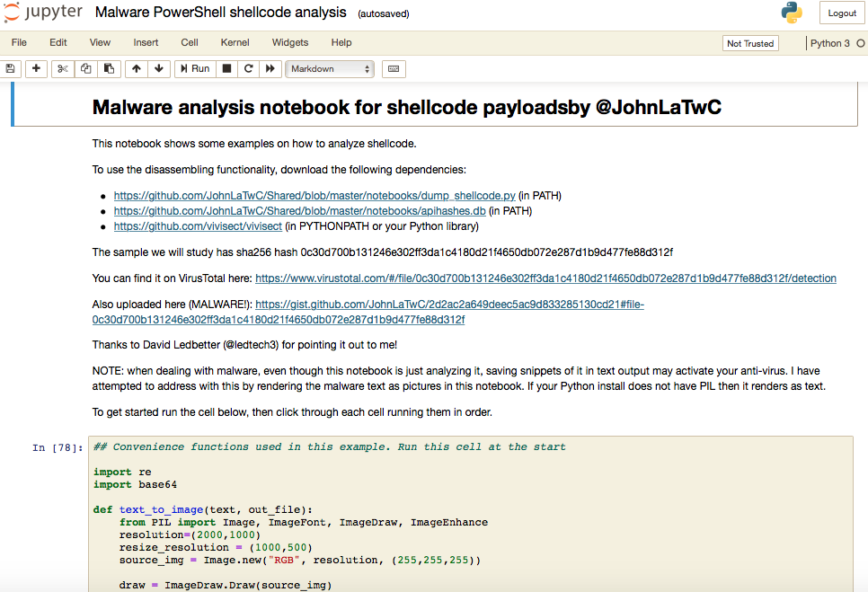The image size is (868, 592).
Task: Restart kernel and rerun notebook icon
Action: coord(270,68)
